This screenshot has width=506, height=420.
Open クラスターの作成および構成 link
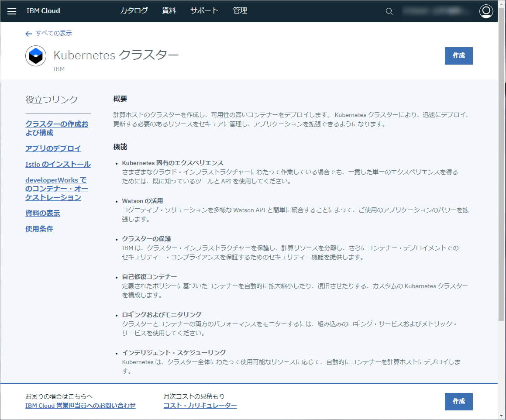57,128
